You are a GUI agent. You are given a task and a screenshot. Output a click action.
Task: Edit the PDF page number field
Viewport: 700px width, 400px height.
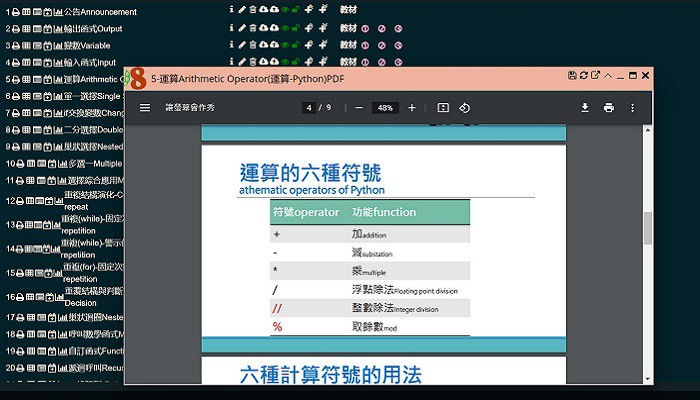[309, 108]
